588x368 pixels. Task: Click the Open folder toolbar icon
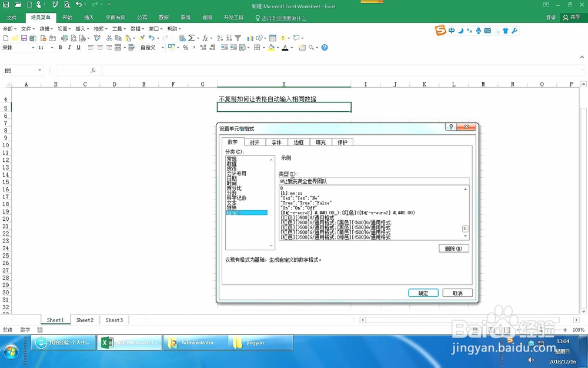pos(15,38)
